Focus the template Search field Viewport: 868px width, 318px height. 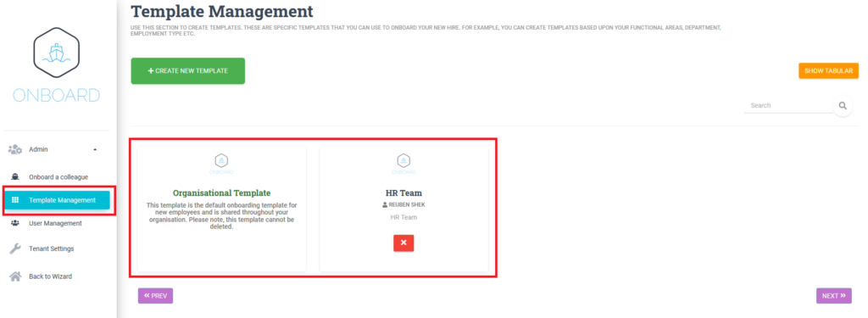tap(787, 105)
